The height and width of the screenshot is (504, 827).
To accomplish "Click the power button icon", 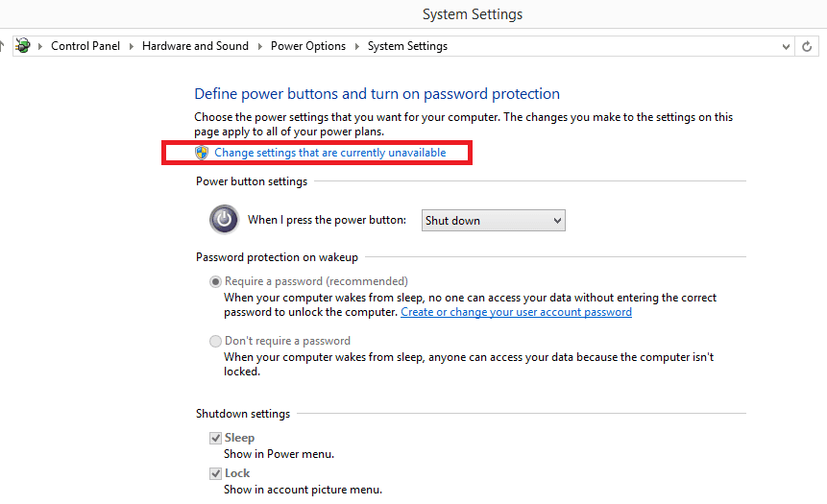I will point(224,220).
